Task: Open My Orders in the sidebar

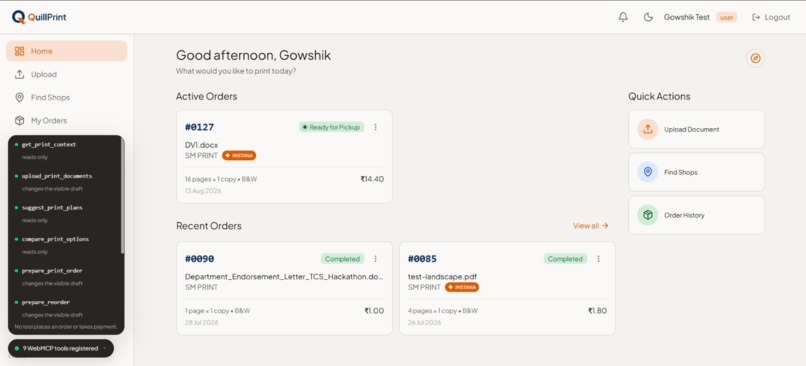Action: pos(67,120)
